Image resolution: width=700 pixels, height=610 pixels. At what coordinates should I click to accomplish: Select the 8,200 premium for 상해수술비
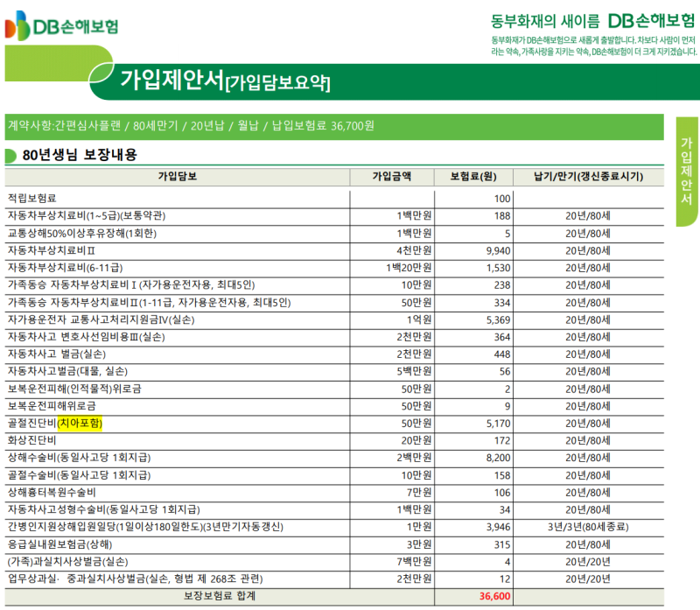[498, 459]
